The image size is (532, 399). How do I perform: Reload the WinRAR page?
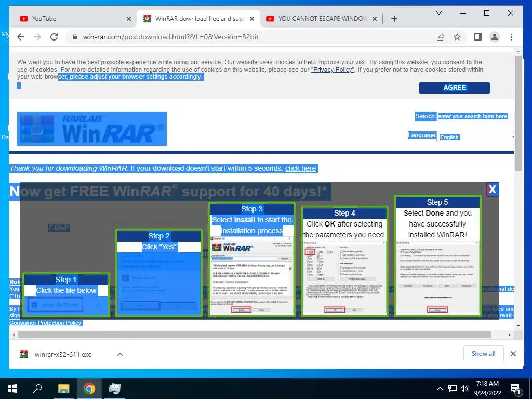(x=54, y=37)
